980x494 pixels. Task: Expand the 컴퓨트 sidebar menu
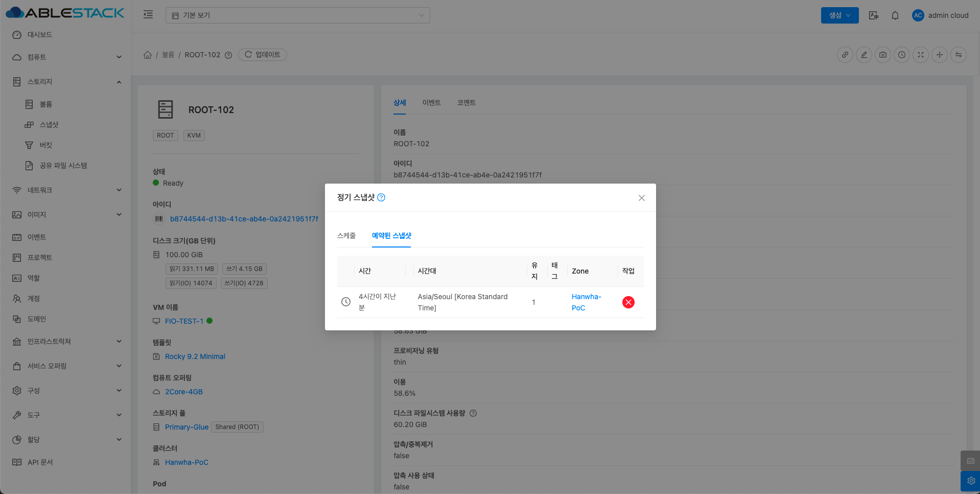[66, 57]
